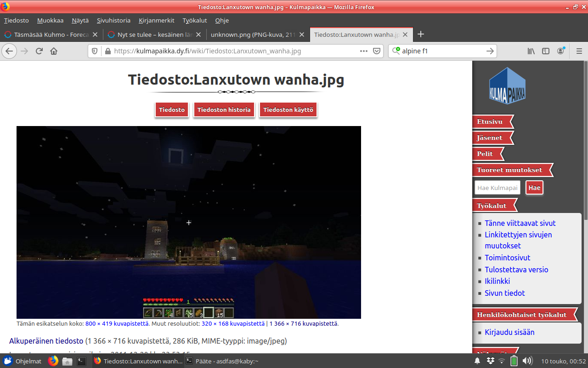Screen dimensions: 588x368
Task: Open the Ohjelmat applications menu
Action: click(22, 361)
